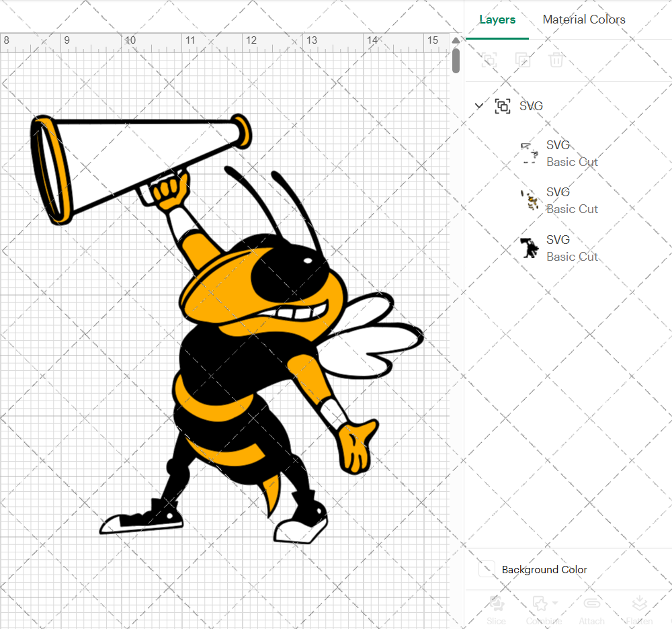This screenshot has height=629, width=672.
Task: Click ruler mark 12 on the top ruler
Action: [251, 40]
